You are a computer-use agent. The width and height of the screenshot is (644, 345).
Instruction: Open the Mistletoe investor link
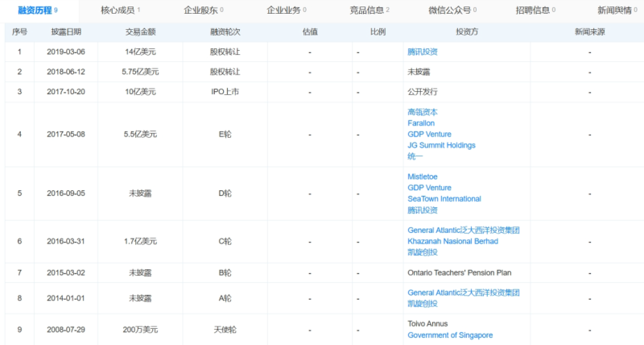click(423, 177)
